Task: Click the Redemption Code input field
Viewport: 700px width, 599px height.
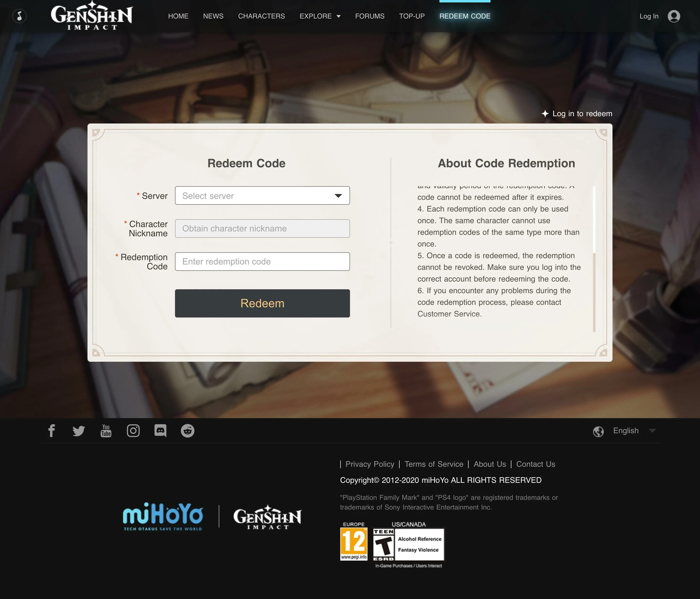Action: coord(262,262)
